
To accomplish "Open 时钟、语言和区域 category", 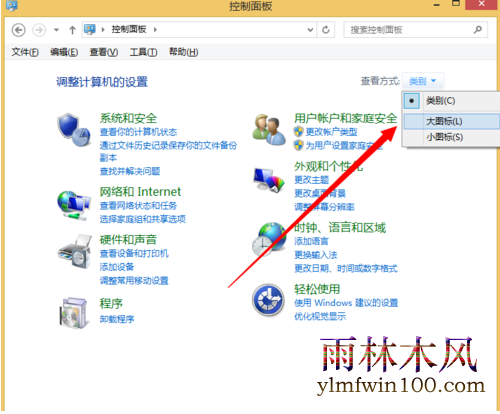I will click(340, 228).
